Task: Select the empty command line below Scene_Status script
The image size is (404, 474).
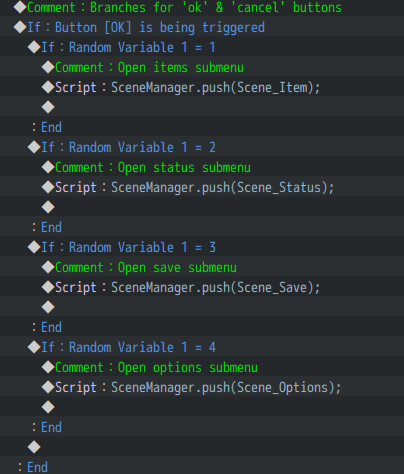Action: pos(202,207)
